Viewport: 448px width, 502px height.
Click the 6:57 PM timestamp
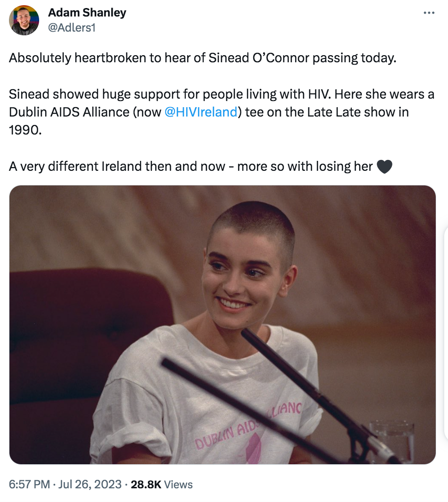[30, 485]
